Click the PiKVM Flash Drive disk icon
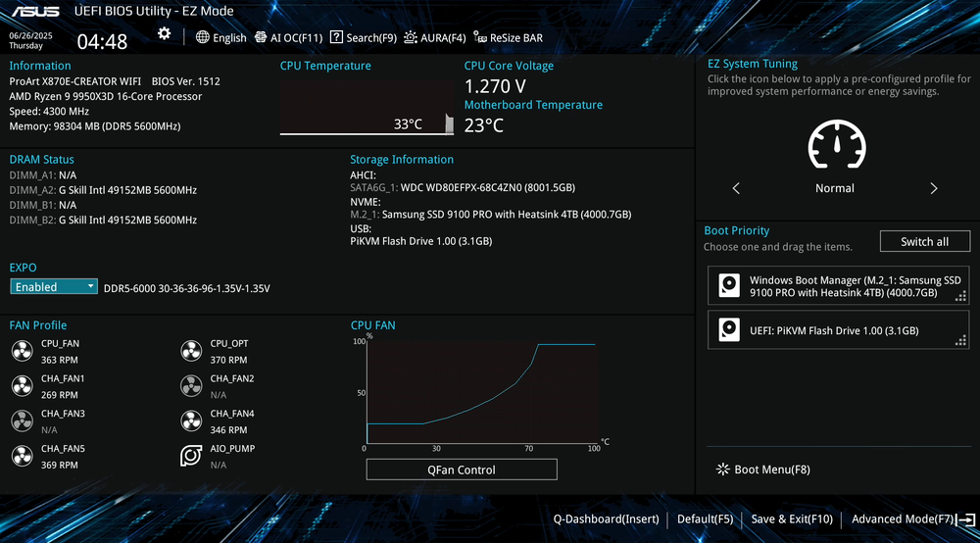The width and height of the screenshot is (980, 543). (729, 330)
